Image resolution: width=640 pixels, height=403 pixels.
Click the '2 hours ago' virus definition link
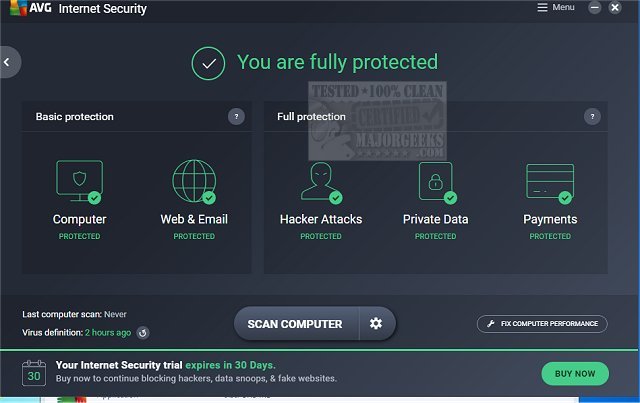click(108, 333)
